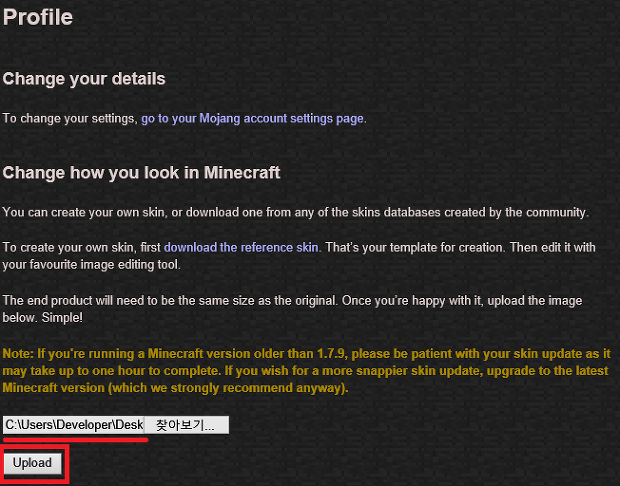
Task: Click the Change how you look in Minecraft heading
Action: pyautogui.click(x=141, y=173)
